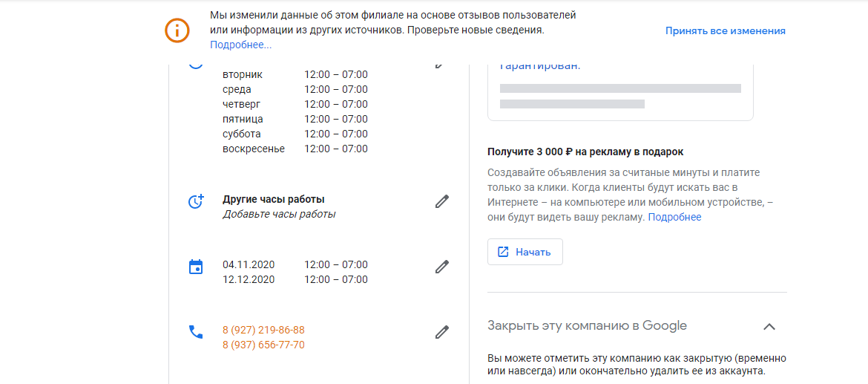Click the clock-plus icon for other hours
Image resolution: width=868 pixels, height=384 pixels.
point(196,202)
